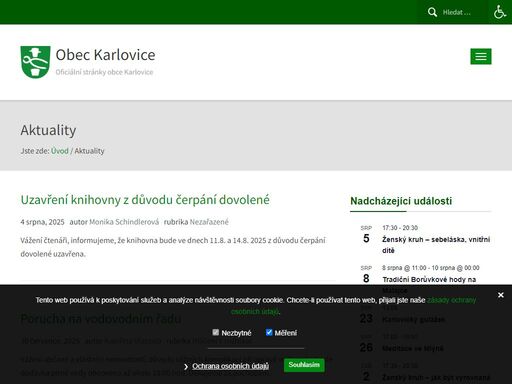Click the search magnifier icon

pos(432,12)
